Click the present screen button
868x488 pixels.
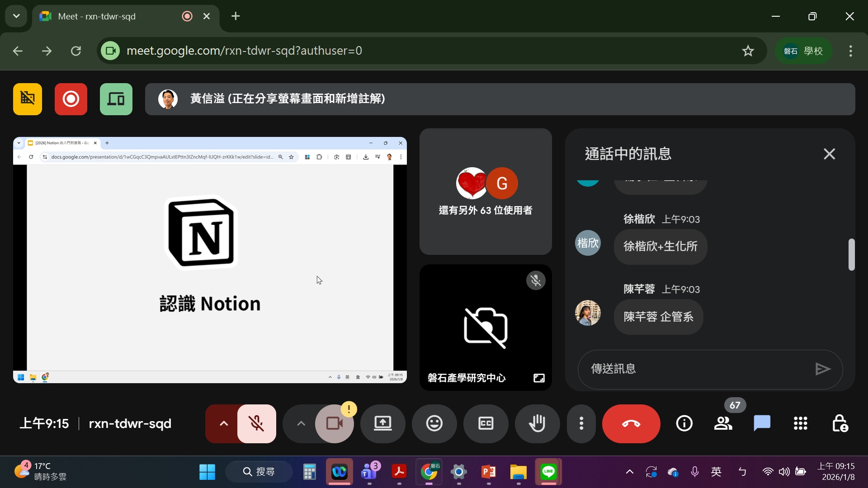coord(382,423)
